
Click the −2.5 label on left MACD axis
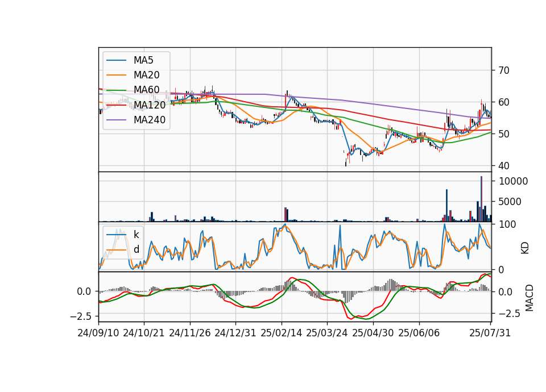(81, 316)
